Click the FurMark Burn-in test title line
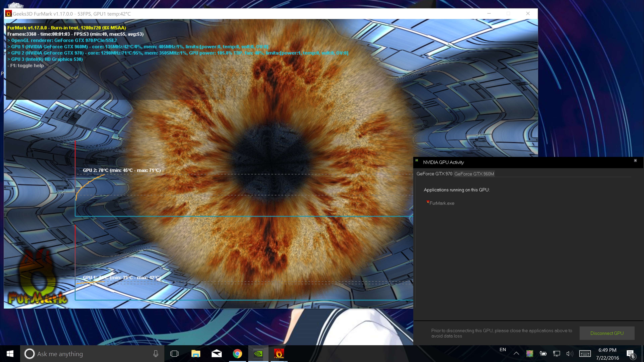The height and width of the screenshot is (362, 644). (67, 28)
